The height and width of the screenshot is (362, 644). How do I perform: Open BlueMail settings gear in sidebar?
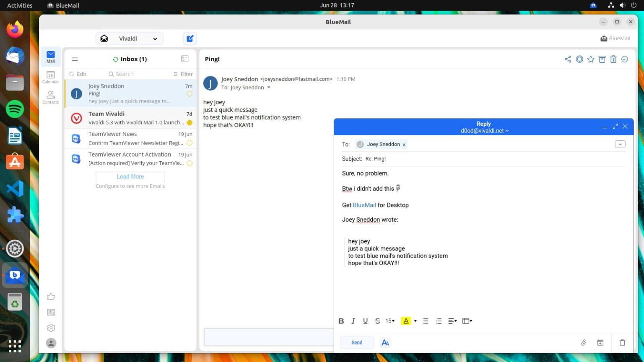pyautogui.click(x=51, y=328)
